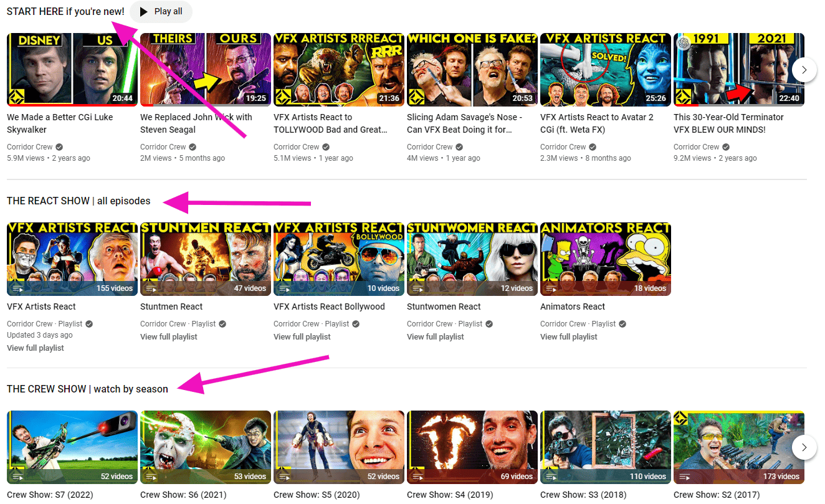Click the Play all button
825x504 pixels.
(161, 12)
